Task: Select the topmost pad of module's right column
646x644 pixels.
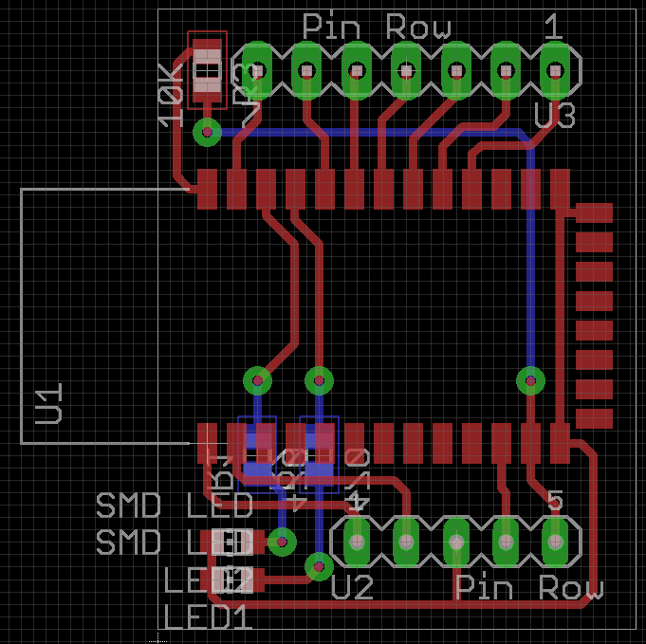Action: tap(595, 212)
